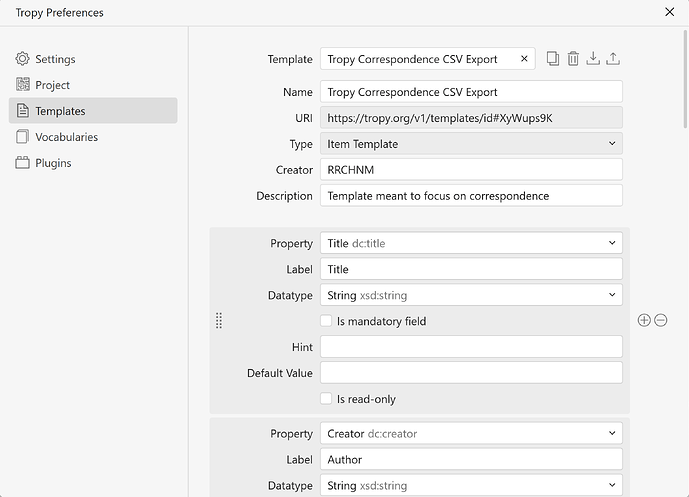This screenshot has height=497, width=689.
Task: Export template with upload-arrow icon
Action: coord(613,58)
